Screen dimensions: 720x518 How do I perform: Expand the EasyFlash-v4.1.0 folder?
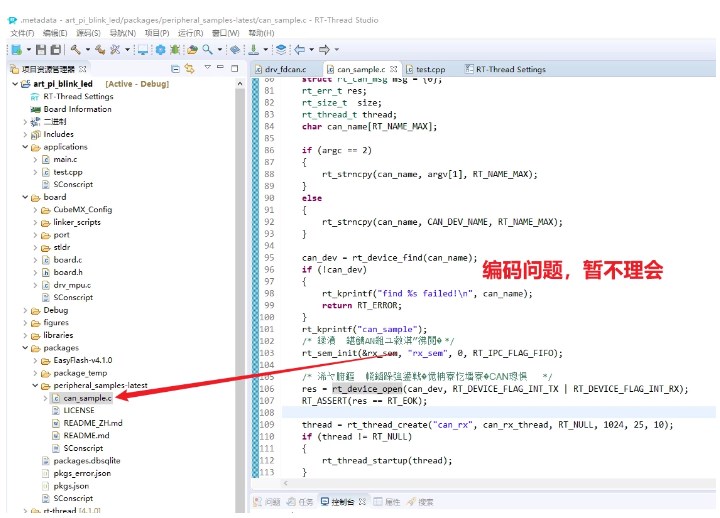(35, 360)
